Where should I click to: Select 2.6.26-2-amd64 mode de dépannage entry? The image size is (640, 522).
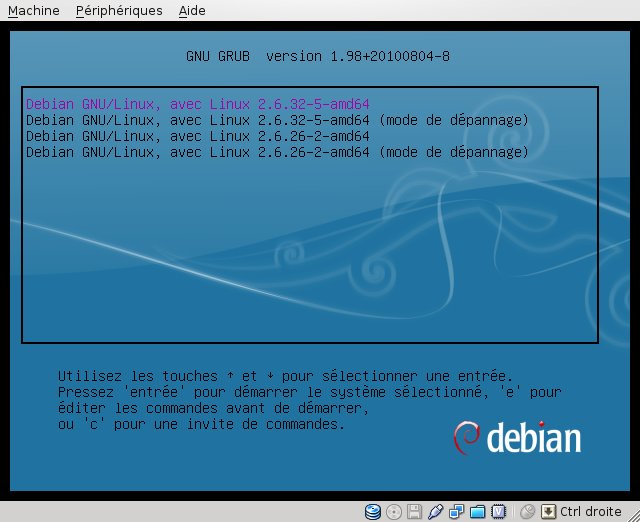(x=278, y=152)
